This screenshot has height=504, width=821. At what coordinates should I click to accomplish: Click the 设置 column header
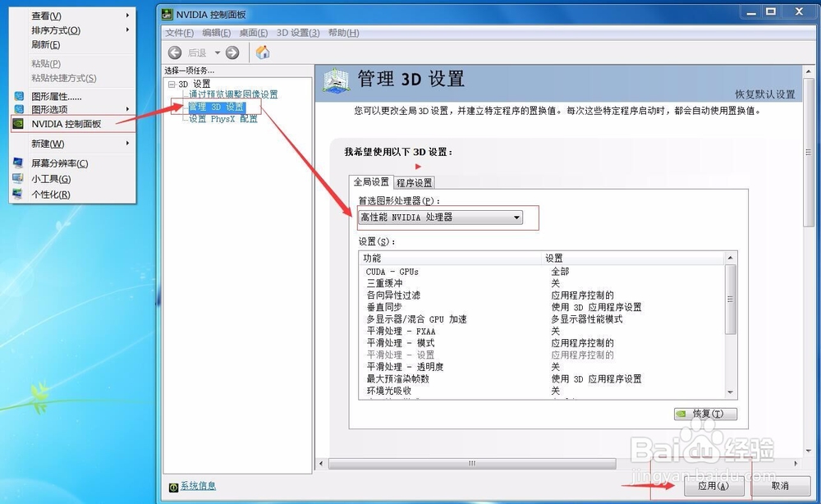[632, 258]
